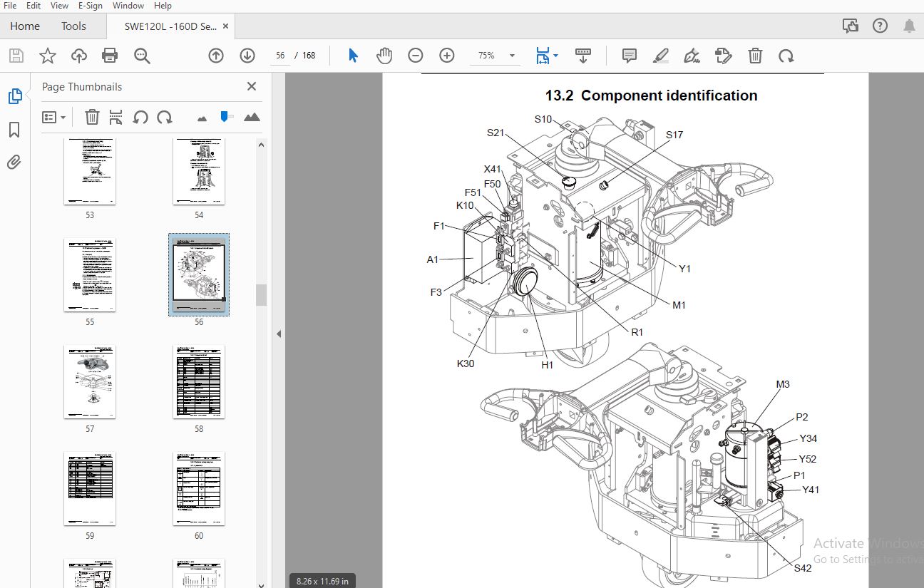Delete with the trash icon in main toolbar
The image size is (924, 588).
[755, 56]
